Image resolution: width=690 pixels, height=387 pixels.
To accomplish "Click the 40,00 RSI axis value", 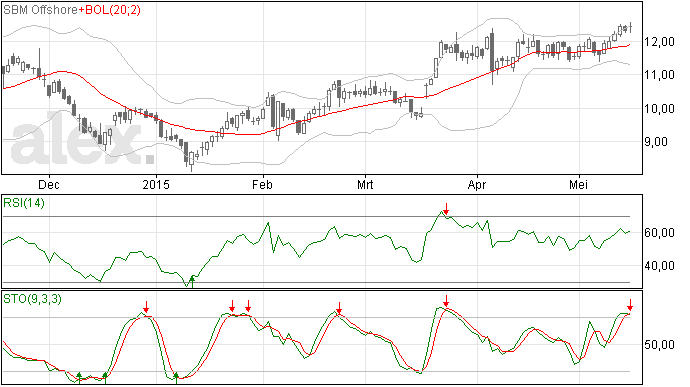I will click(659, 265).
